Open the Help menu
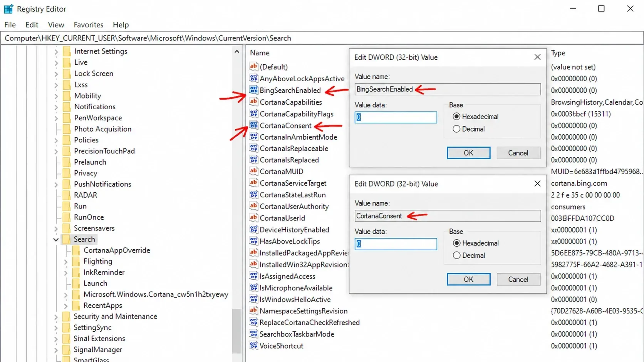The image size is (644, 362). click(x=121, y=25)
